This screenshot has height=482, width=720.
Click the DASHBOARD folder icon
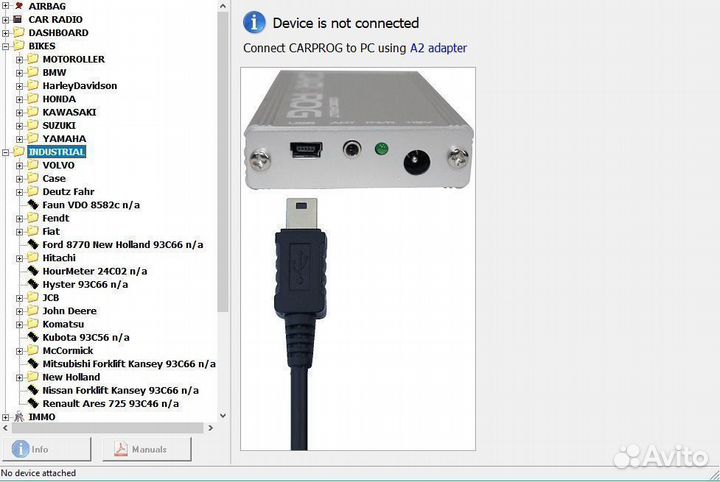point(19,32)
